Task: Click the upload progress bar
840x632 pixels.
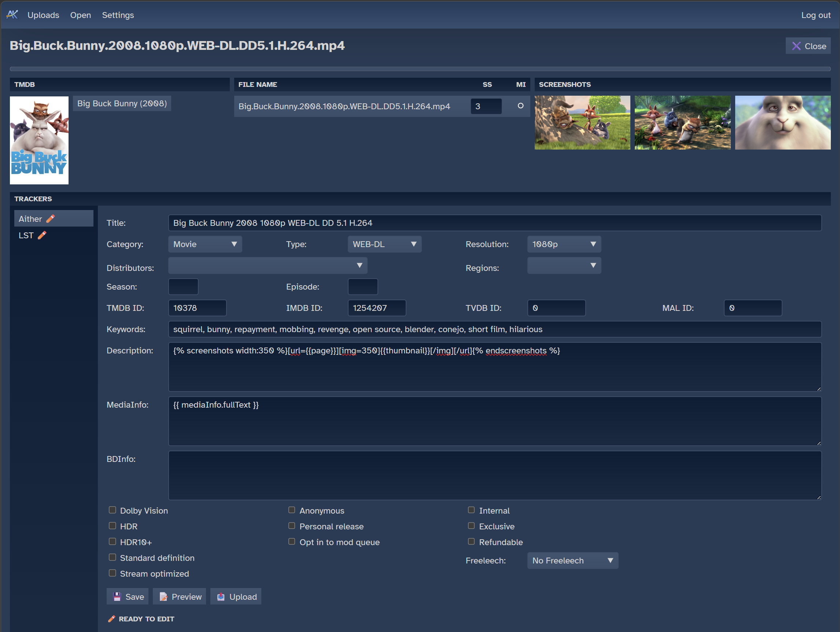Action: pos(420,69)
